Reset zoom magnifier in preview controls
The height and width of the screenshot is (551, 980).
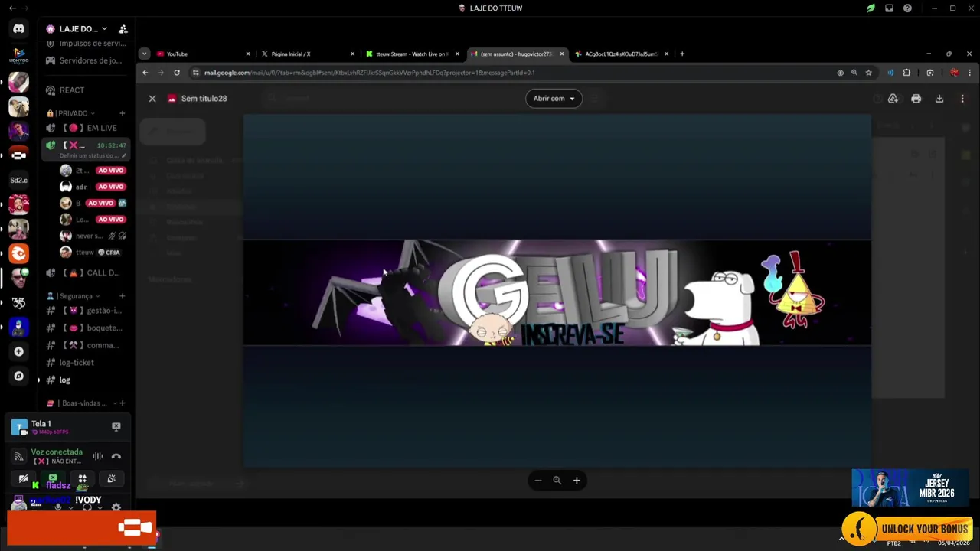557,481
